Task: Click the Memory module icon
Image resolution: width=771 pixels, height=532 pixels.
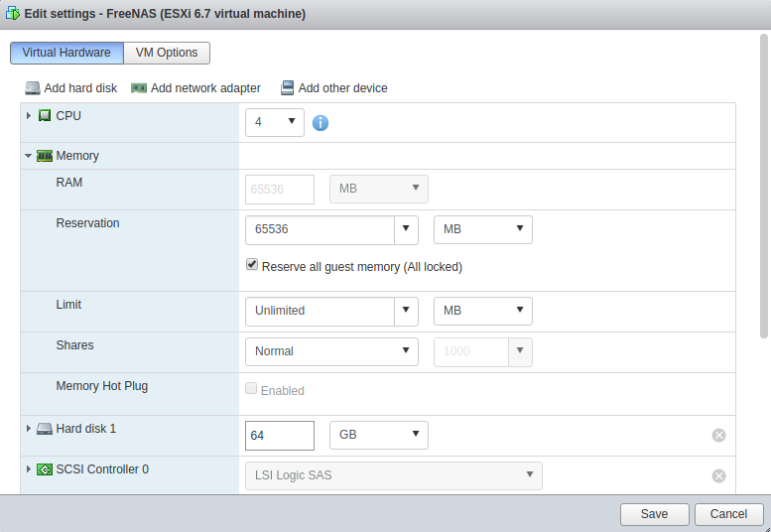Action: (45, 156)
